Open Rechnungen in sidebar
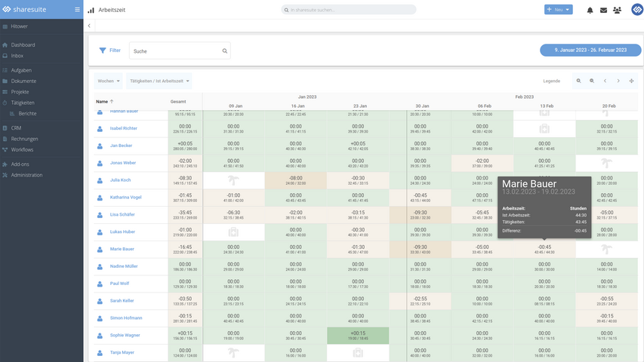 24,139
